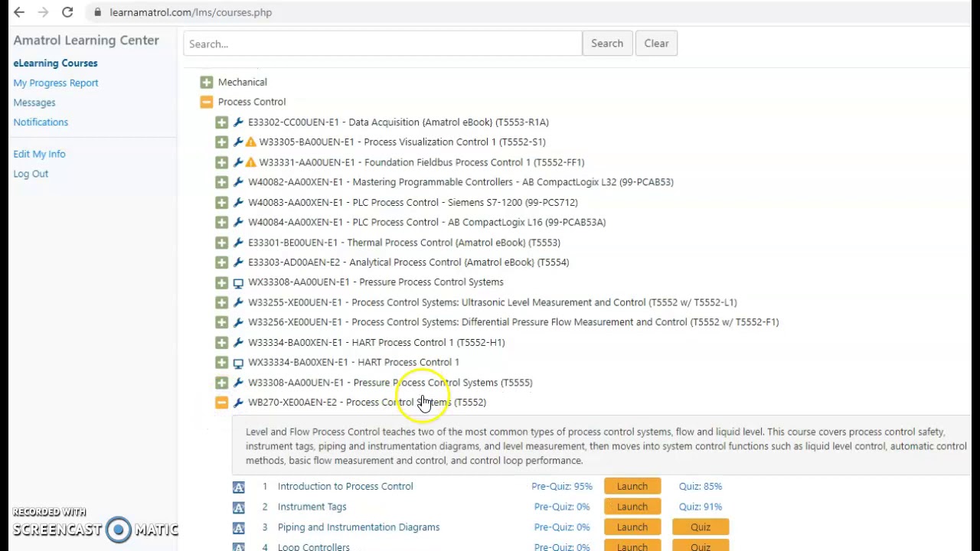The width and height of the screenshot is (980, 551).
Task: Click monitor icon of WX33308 Pressure Process Control
Action: pyautogui.click(x=238, y=282)
